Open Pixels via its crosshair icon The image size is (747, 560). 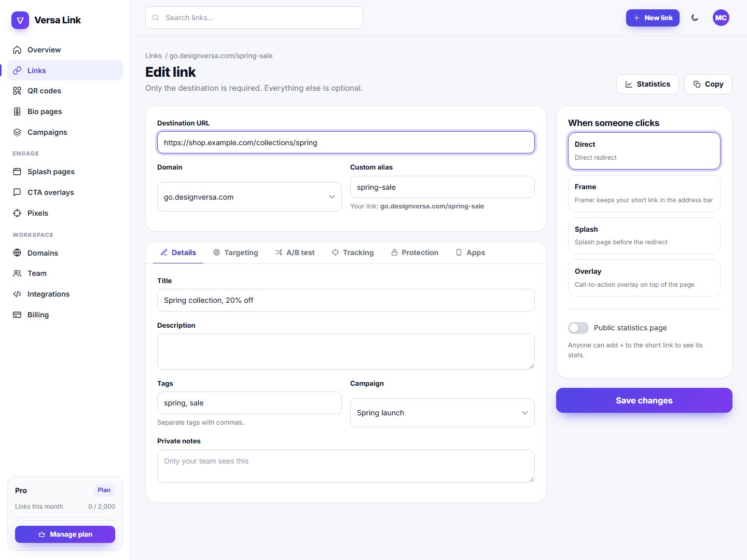(x=17, y=213)
